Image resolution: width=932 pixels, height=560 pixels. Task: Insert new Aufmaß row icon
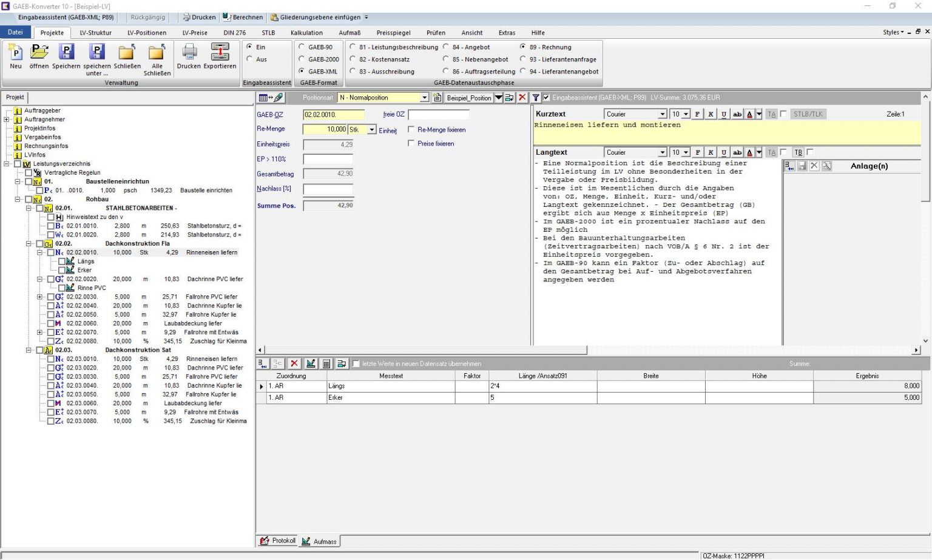click(263, 363)
